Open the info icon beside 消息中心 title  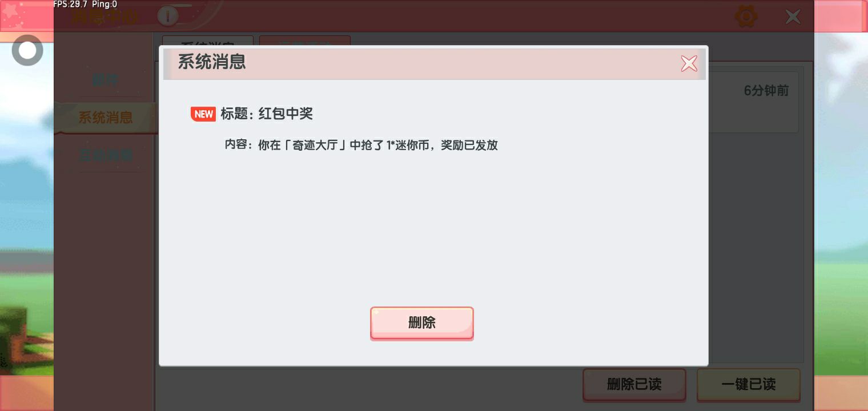click(168, 16)
